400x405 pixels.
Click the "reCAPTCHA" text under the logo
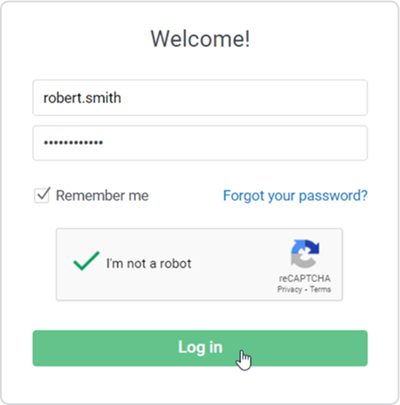click(x=305, y=278)
